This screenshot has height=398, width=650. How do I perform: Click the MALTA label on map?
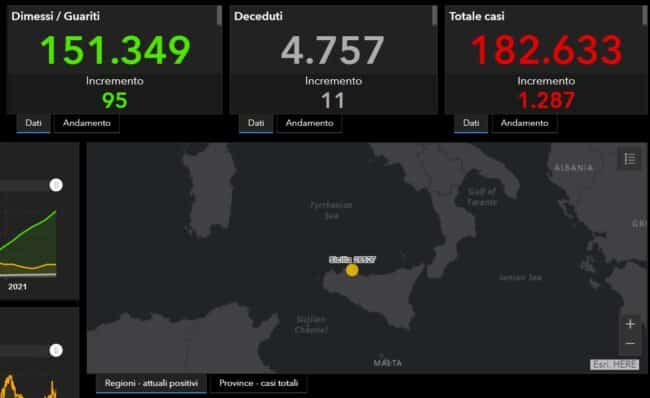pyautogui.click(x=388, y=363)
